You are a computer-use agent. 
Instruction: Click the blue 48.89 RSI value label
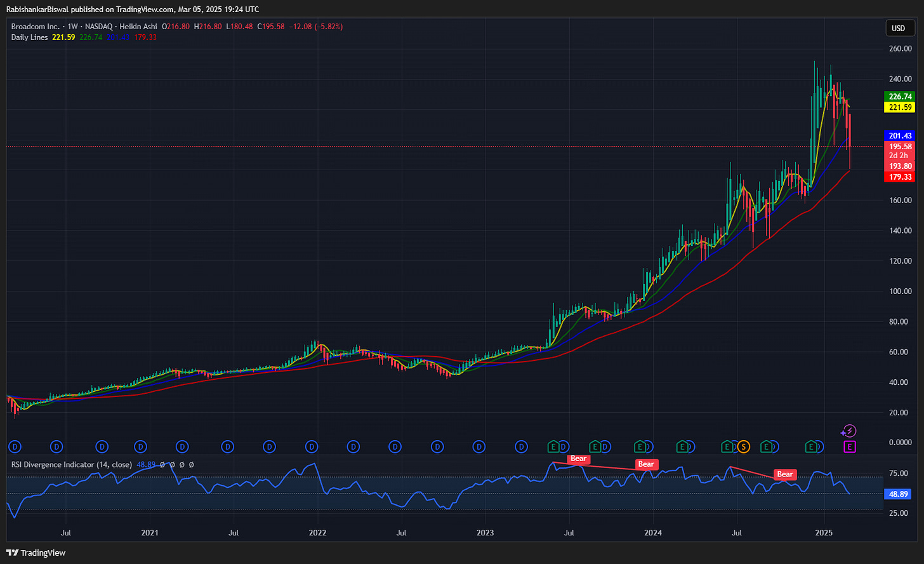click(x=897, y=493)
